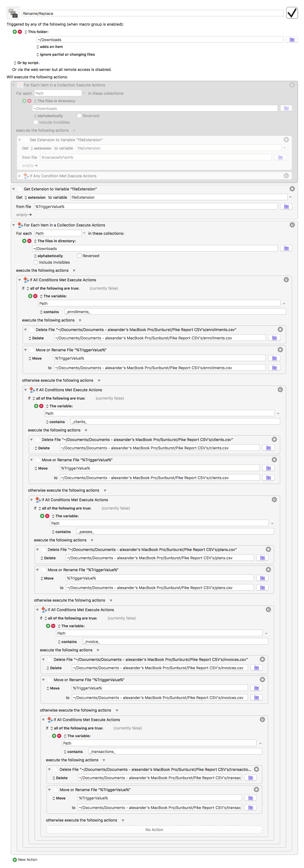This screenshot has width=304, height=868.
Task: Toggle the large macro enabled checkmark
Action: click(292, 13)
